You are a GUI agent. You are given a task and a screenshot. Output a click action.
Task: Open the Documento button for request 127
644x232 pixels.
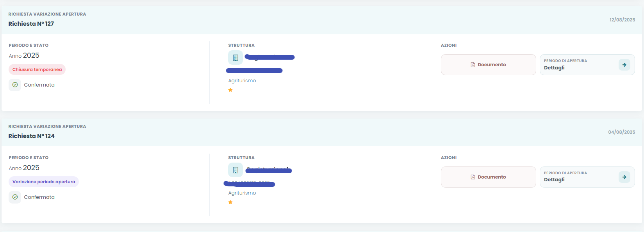(x=488, y=65)
